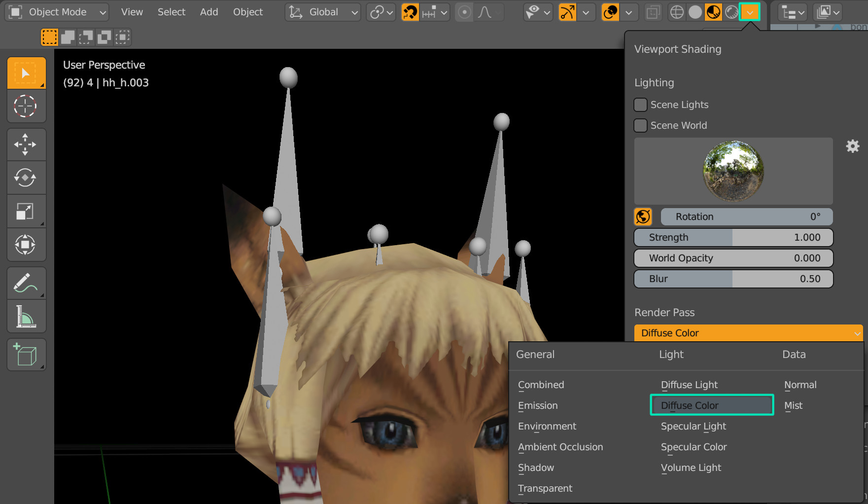Select the Scale tool
Image resolution: width=868 pixels, height=504 pixels.
pos(26,211)
